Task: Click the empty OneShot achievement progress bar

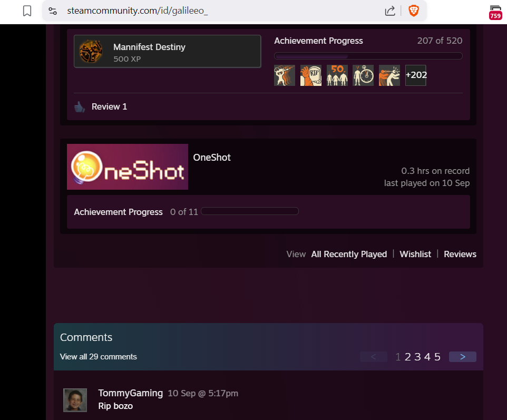Action: pyautogui.click(x=250, y=211)
